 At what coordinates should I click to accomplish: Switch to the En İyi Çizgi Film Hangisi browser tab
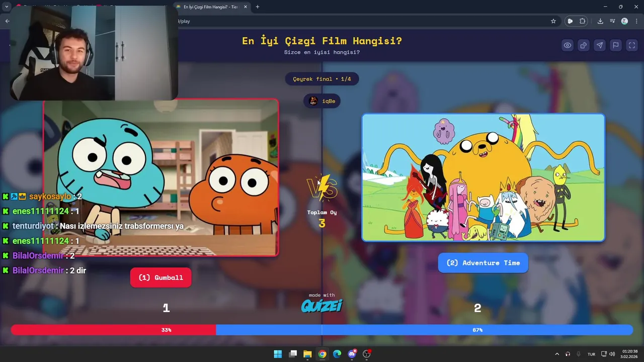pyautogui.click(x=210, y=7)
